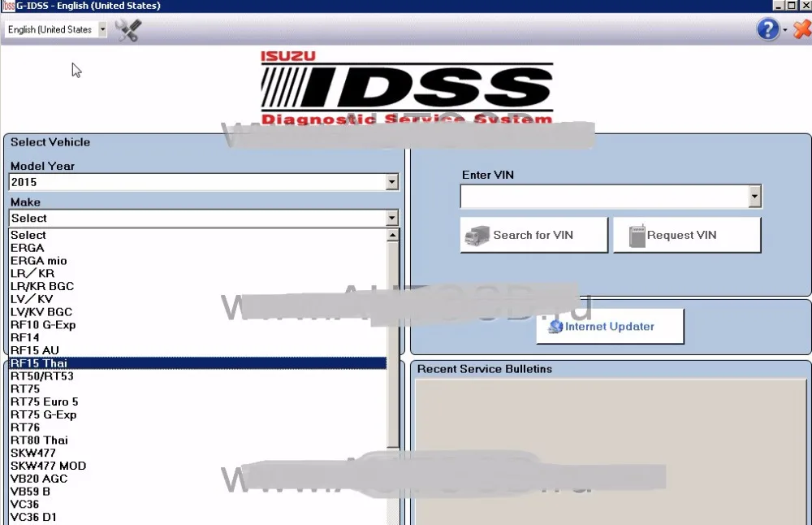The height and width of the screenshot is (525, 812).
Task: Open the blue Help question mark icon
Action: (767, 29)
